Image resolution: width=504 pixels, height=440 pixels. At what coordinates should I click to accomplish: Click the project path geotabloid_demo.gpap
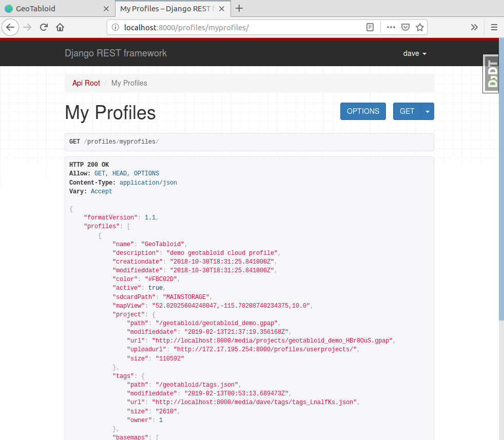click(x=217, y=323)
